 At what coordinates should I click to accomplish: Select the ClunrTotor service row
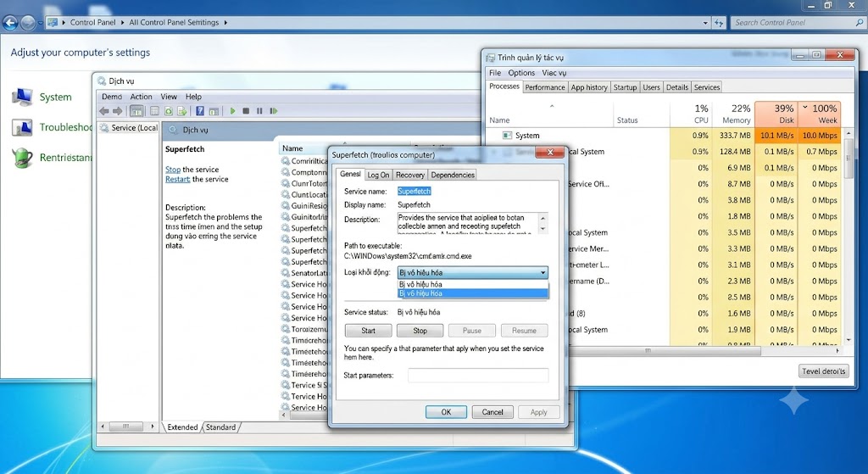pos(304,183)
